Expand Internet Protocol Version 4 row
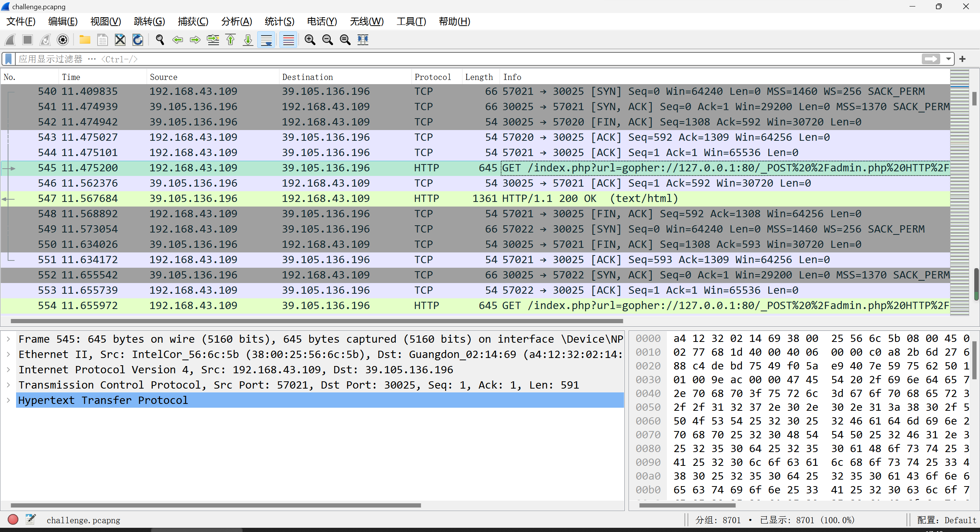Screen dimensions: 980x532 pyautogui.click(x=8, y=370)
